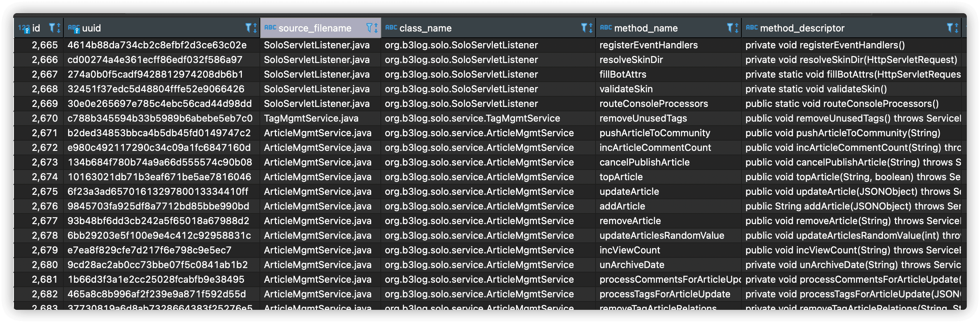Screen dimensions: 980x323
Task: Select SoloServletListener.java in row 2,667
Action: pyautogui.click(x=320, y=74)
